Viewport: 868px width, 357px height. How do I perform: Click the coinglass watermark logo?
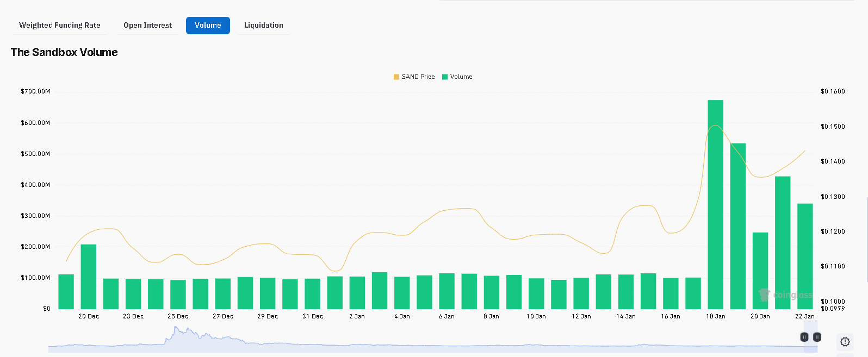click(x=786, y=295)
